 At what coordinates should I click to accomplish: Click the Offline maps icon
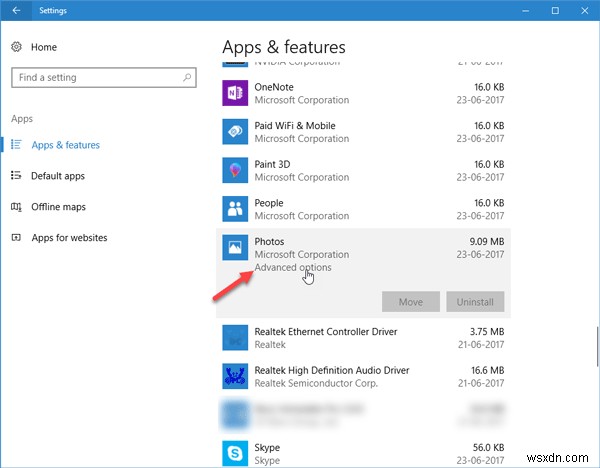(x=16, y=207)
